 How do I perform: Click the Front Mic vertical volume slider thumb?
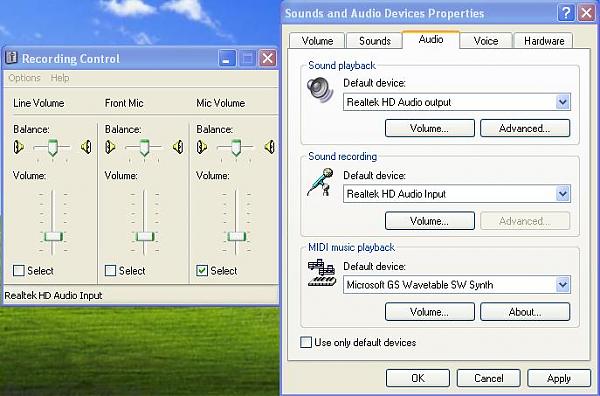coord(145,236)
